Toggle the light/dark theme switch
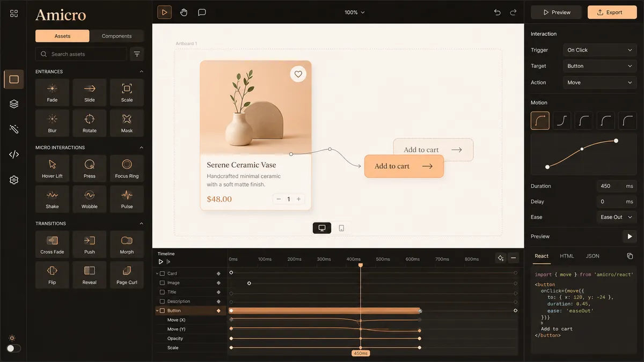This screenshot has width=644, height=362. (x=13, y=348)
